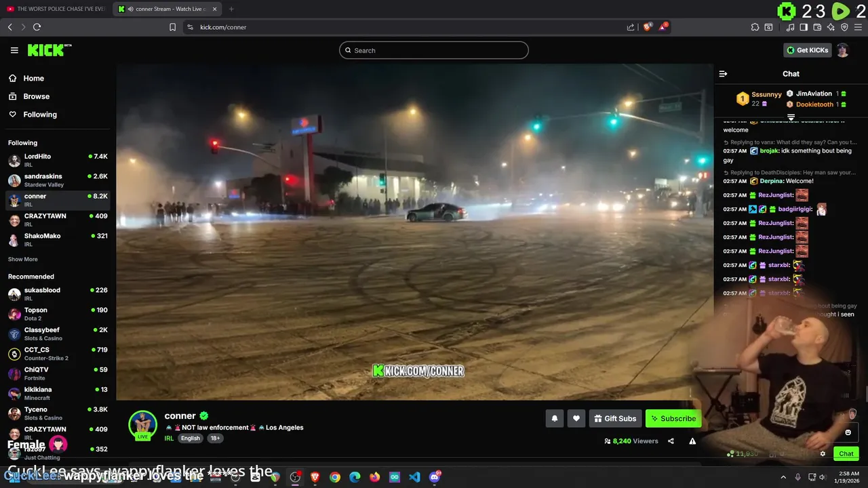Toggle the stream notification bell
This screenshot has height=488, width=868.
[x=554, y=419]
